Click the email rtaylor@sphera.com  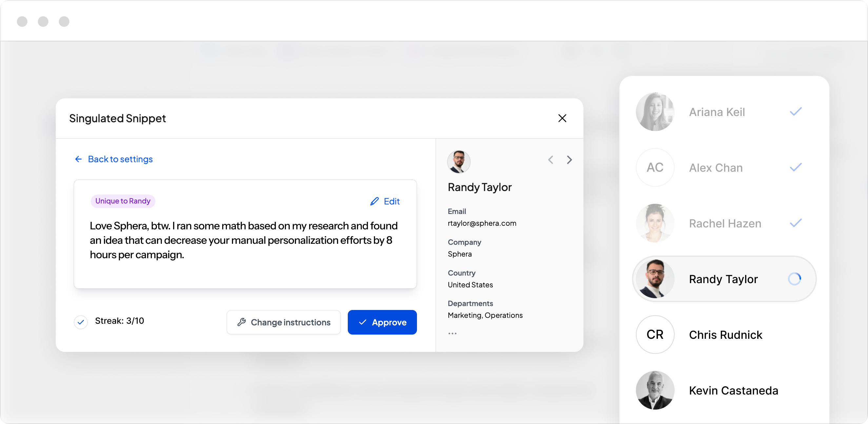coord(482,223)
